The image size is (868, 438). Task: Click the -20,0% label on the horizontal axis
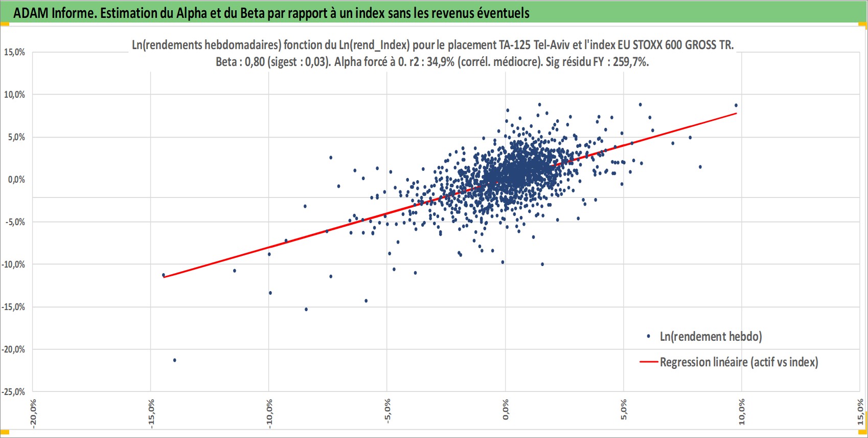click(x=33, y=413)
